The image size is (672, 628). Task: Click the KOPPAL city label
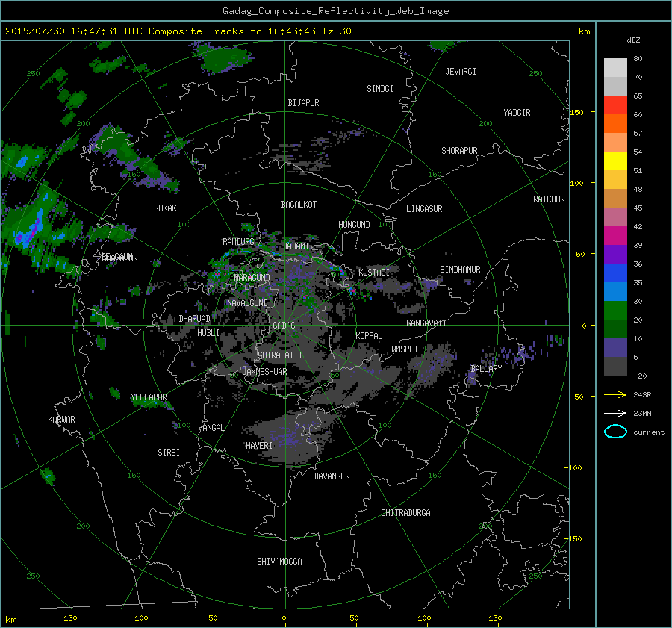369,336
